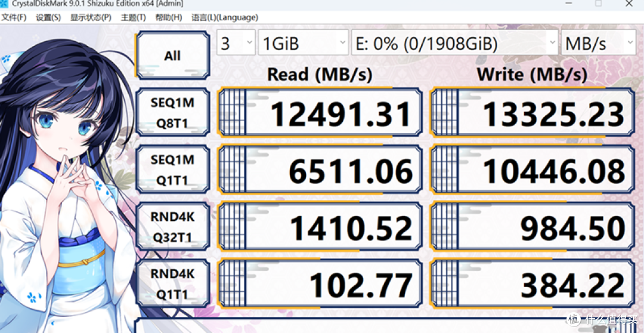Open the test count dropdown showing 3
The width and height of the screenshot is (644, 333).
236,42
